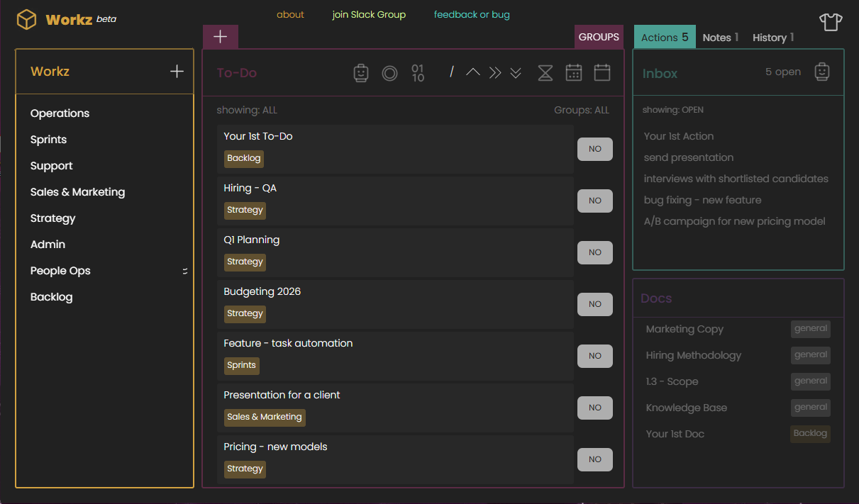Click the join Slack Group link
859x504 pixels.
pyautogui.click(x=369, y=13)
